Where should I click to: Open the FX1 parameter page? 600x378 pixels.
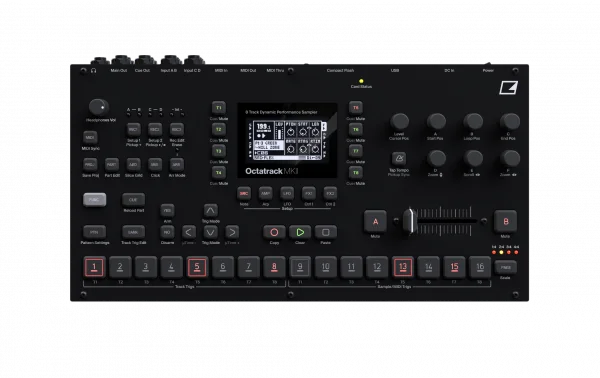point(309,193)
